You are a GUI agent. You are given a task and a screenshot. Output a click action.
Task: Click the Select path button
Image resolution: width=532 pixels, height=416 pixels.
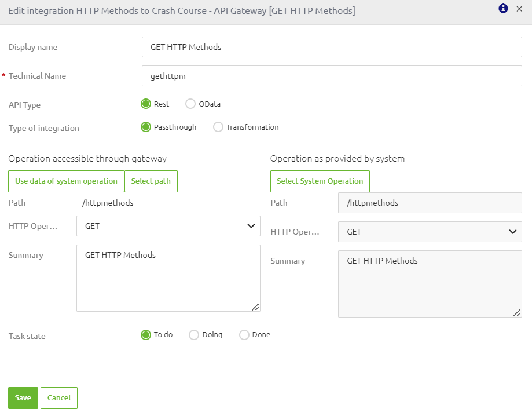point(151,181)
